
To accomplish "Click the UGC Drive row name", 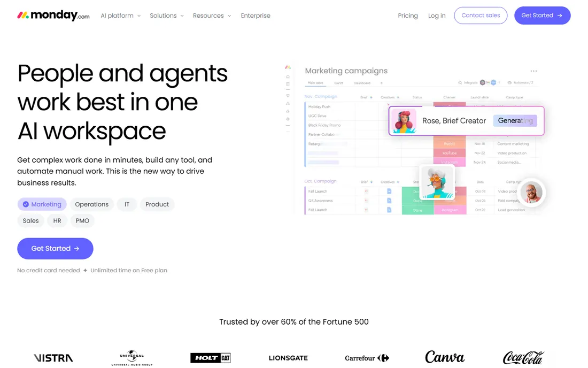I will pos(317,116).
